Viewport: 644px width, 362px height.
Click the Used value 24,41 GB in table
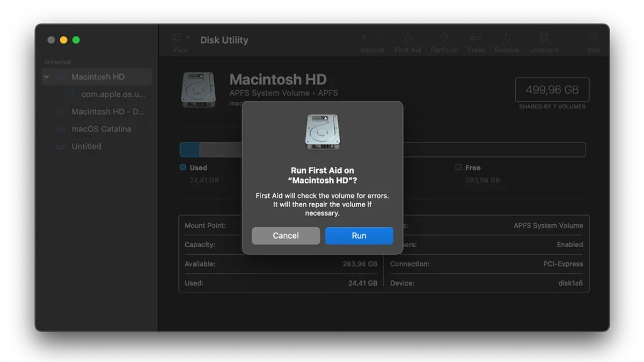tap(363, 283)
